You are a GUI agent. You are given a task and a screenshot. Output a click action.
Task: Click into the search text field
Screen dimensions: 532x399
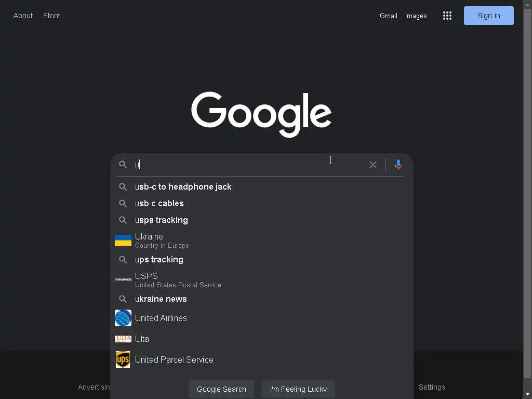click(249, 165)
